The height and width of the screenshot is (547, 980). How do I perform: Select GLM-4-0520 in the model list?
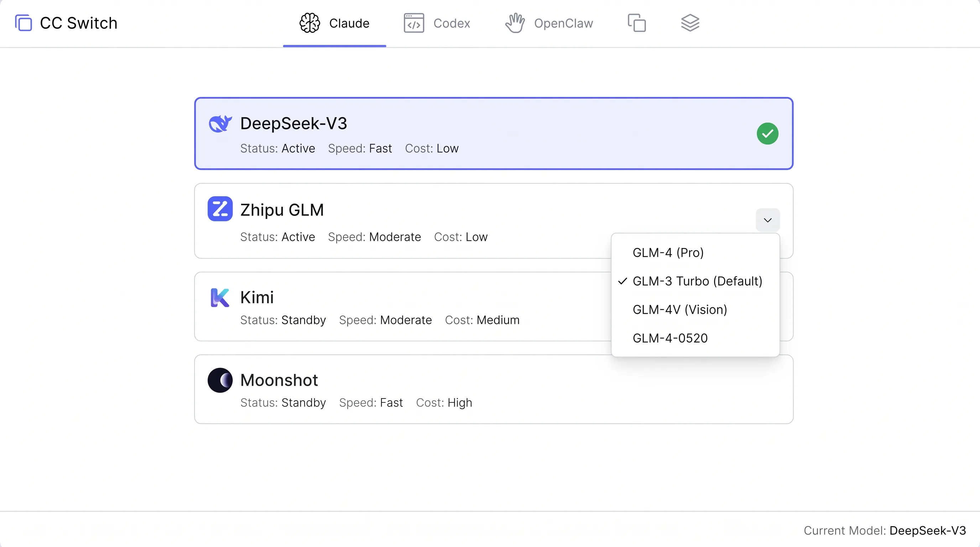tap(695, 338)
